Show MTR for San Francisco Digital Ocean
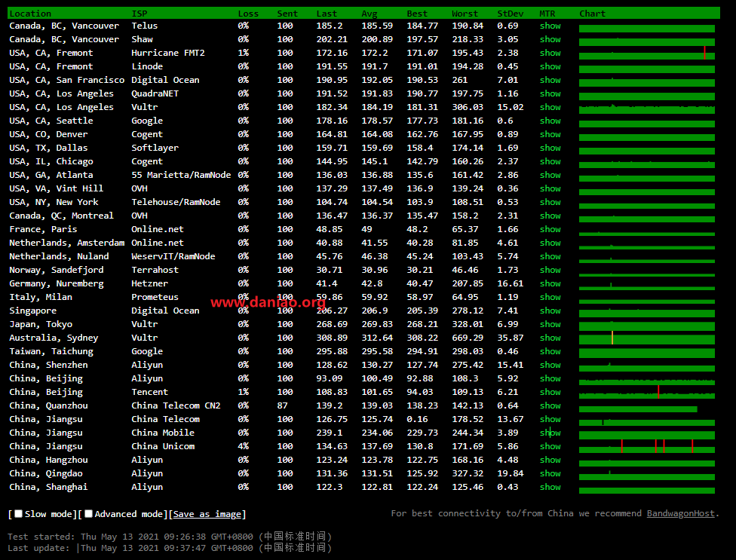 [x=550, y=80]
